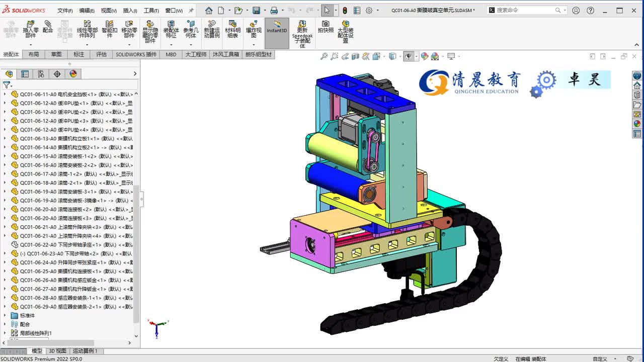Open the 文件(F) File menu

coord(65,11)
